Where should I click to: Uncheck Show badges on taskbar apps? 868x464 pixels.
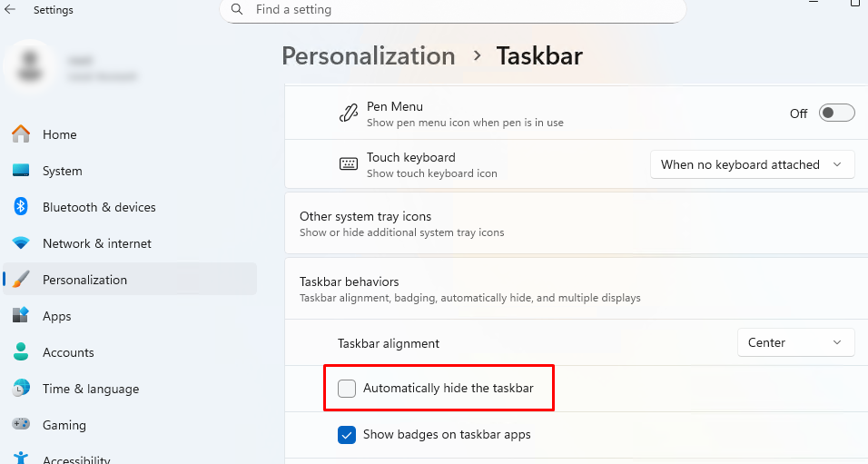click(x=347, y=435)
